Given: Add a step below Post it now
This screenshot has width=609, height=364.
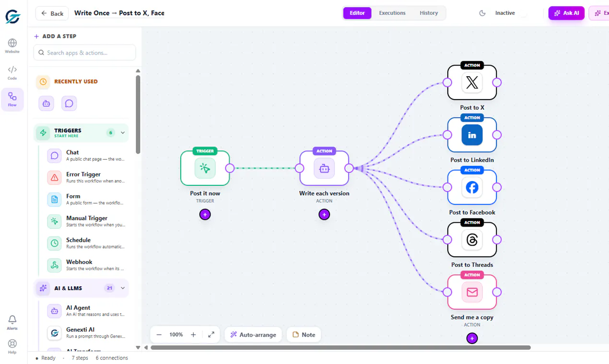Looking at the screenshot, I should [205, 215].
